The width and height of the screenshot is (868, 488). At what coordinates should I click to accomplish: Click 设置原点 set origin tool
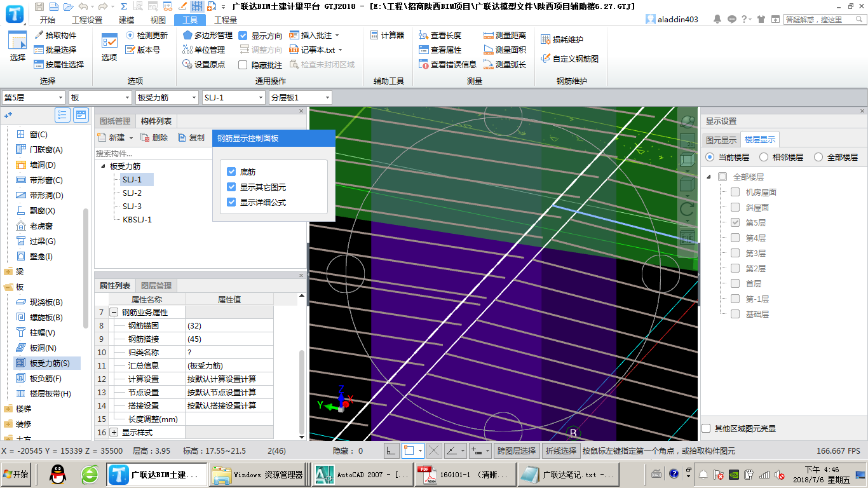point(204,64)
